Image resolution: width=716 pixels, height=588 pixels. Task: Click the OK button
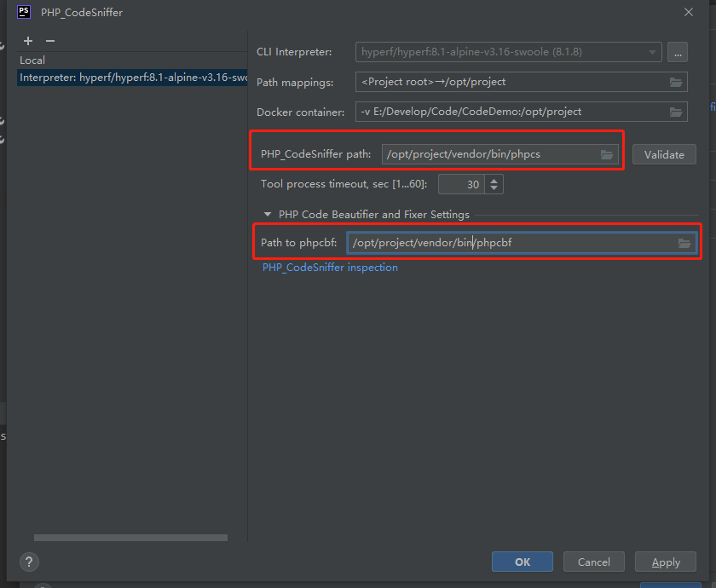523,562
